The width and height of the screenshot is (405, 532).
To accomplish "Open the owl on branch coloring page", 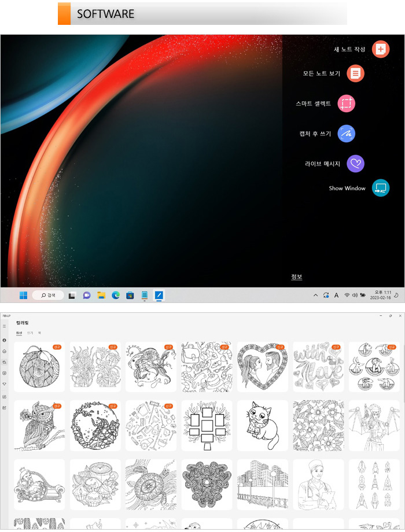I will (x=39, y=425).
